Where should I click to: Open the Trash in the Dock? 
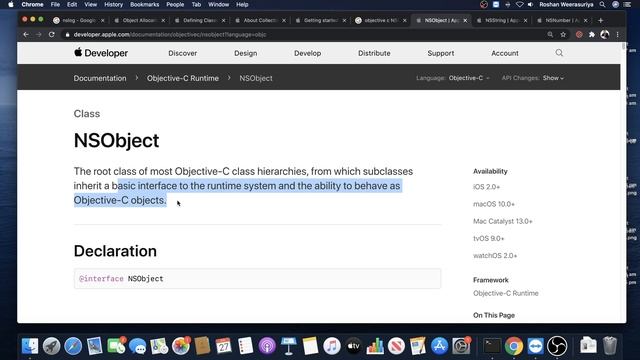(610, 346)
